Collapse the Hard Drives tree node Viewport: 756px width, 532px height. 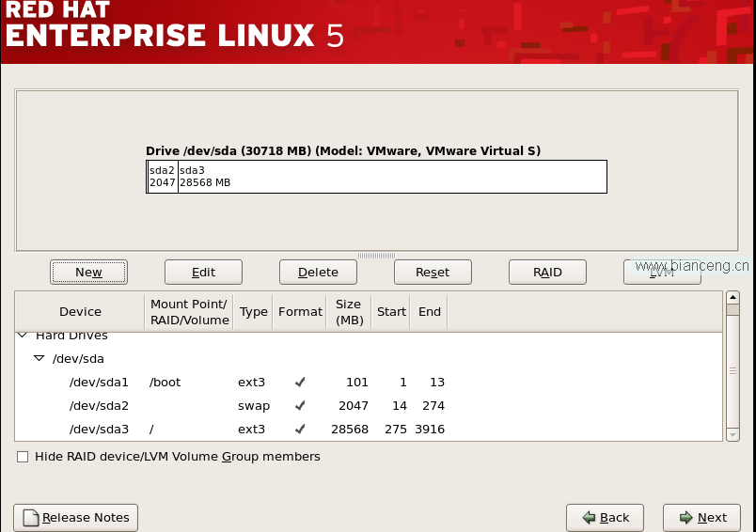(x=23, y=335)
